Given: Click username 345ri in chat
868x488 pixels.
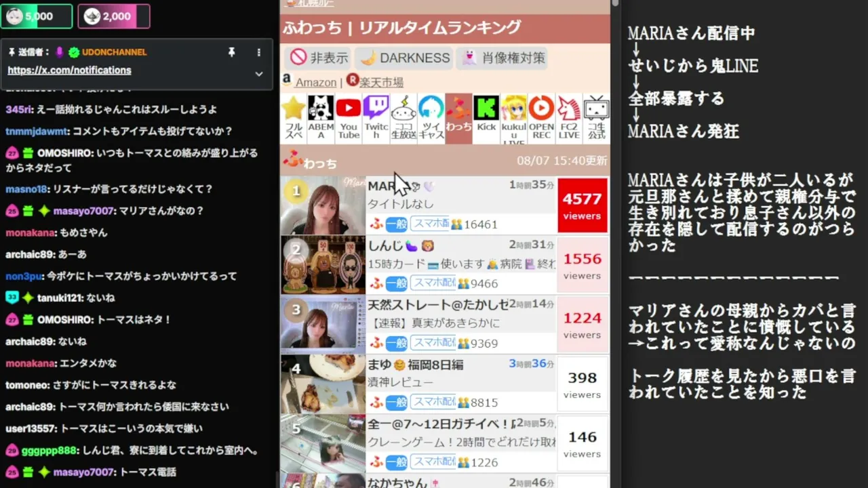Looking at the screenshot, I should 18,110.
